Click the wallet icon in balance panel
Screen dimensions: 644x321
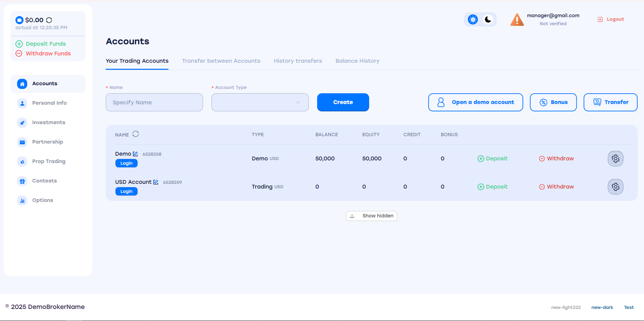19,20
